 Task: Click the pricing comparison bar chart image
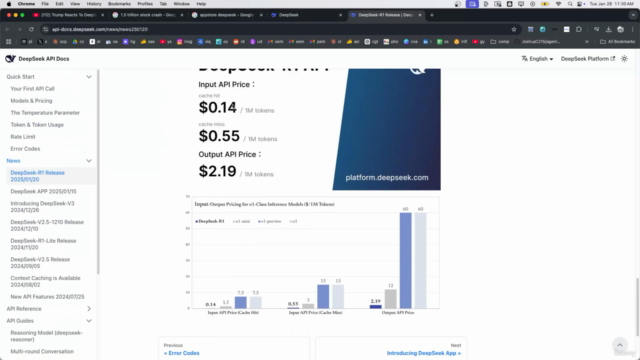[312, 255]
